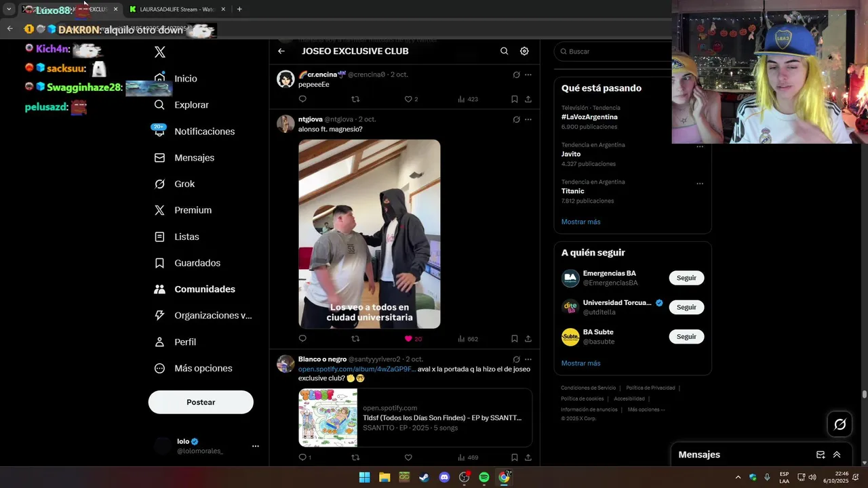Image resolution: width=868 pixels, height=488 pixels.
Task: Open Windows Start menu
Action: click(364, 477)
